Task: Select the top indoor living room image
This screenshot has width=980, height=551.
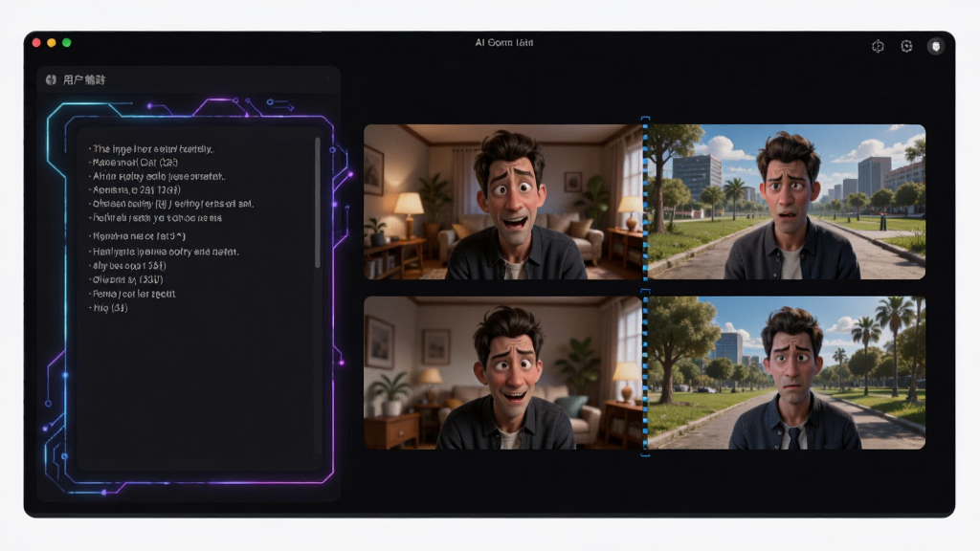Action: 503,202
